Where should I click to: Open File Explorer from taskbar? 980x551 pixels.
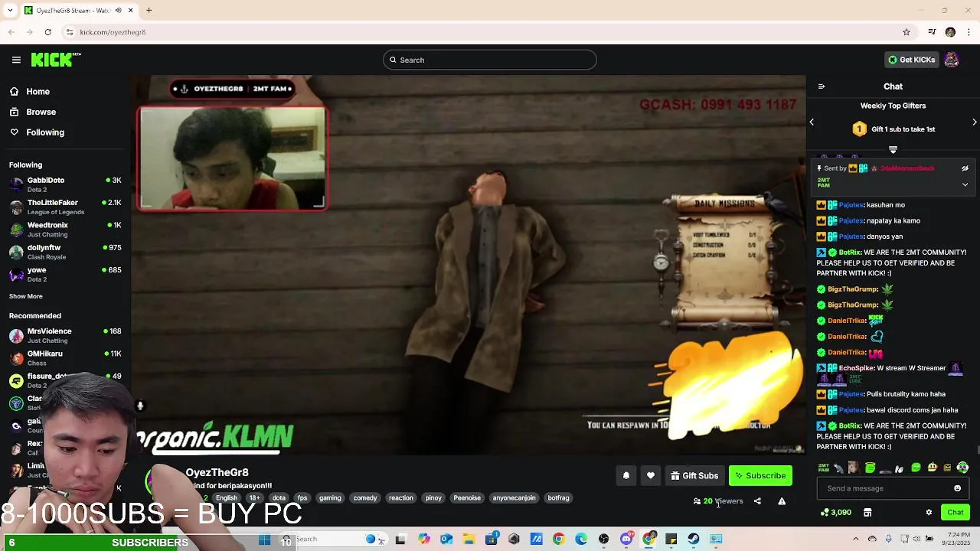469,540
